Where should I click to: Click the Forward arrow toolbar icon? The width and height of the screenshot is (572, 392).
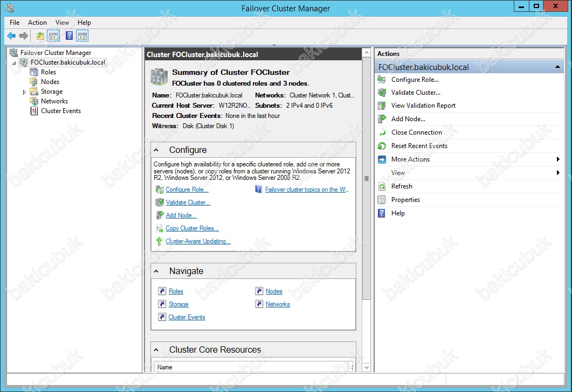(x=24, y=36)
